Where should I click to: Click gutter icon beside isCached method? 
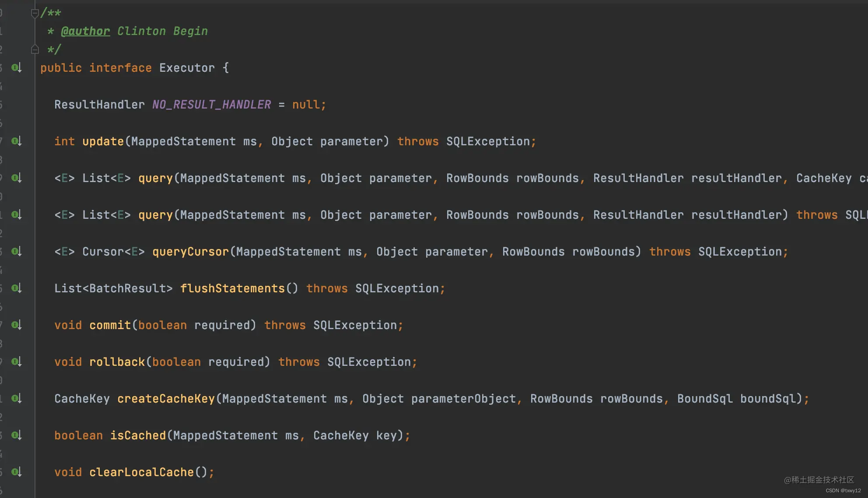pos(17,435)
